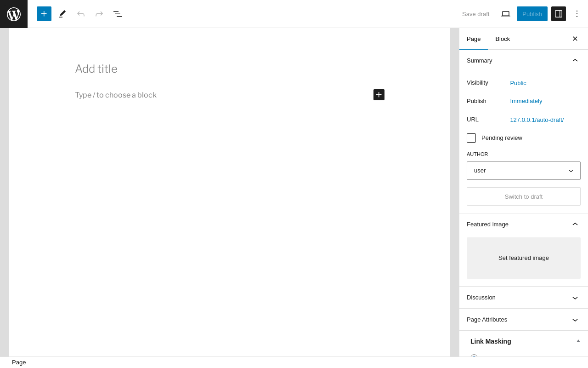Screen dimensions: 588x368
Task: Click the Undo arrow
Action: 81,14
